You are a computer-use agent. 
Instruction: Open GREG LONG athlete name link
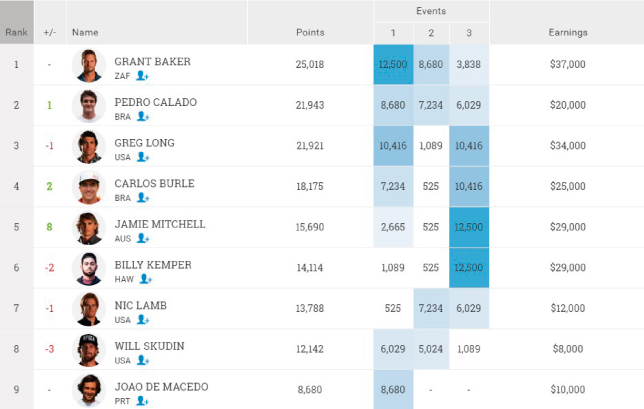click(145, 143)
